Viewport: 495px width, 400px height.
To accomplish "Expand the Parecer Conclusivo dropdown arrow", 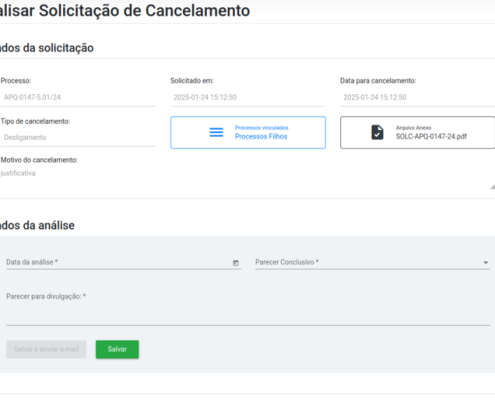I will (486, 263).
